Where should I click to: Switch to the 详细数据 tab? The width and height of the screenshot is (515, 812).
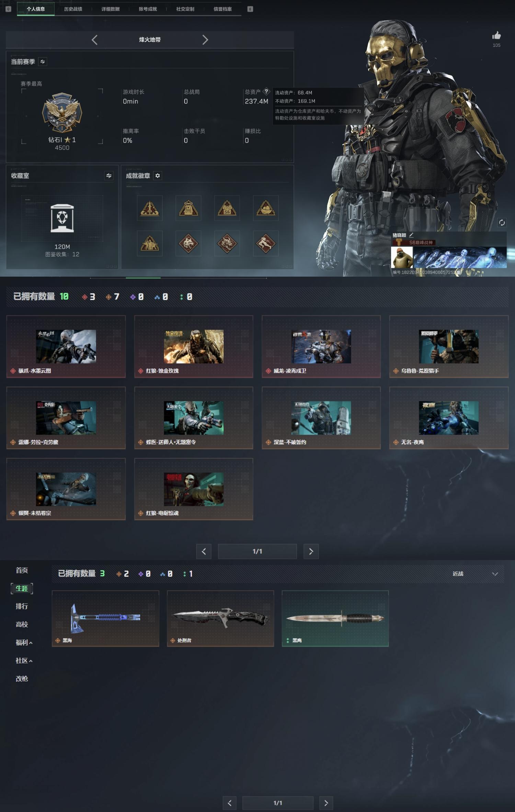click(111, 9)
